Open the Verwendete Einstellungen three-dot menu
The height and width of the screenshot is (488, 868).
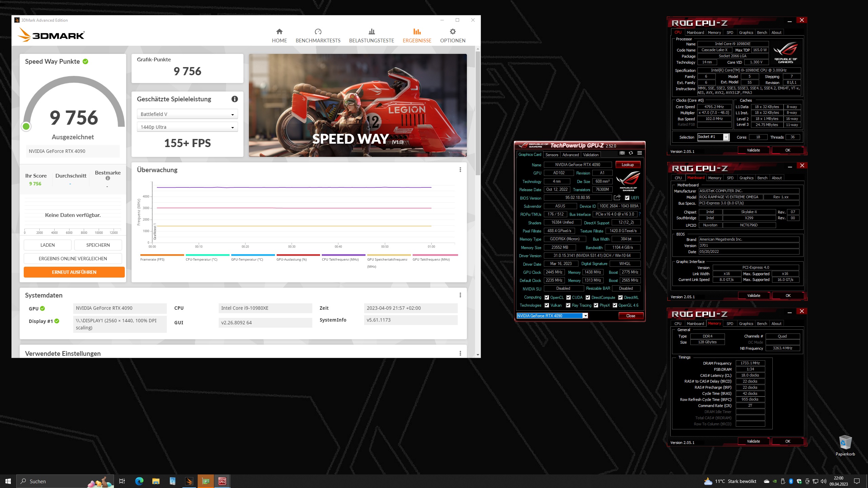click(x=460, y=353)
